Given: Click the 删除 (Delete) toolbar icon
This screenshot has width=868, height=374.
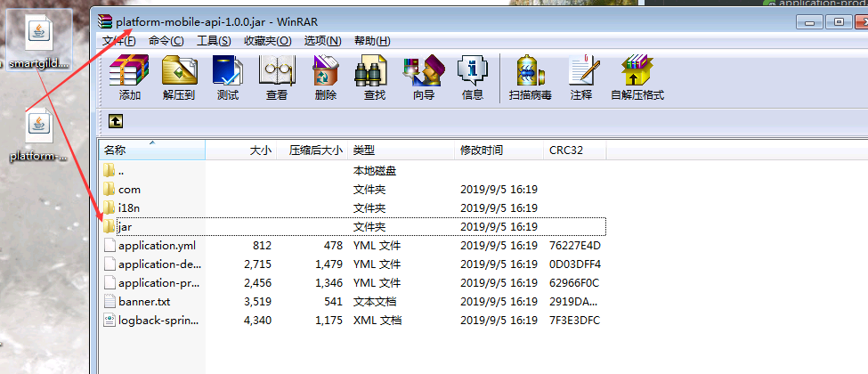Looking at the screenshot, I should 326,71.
